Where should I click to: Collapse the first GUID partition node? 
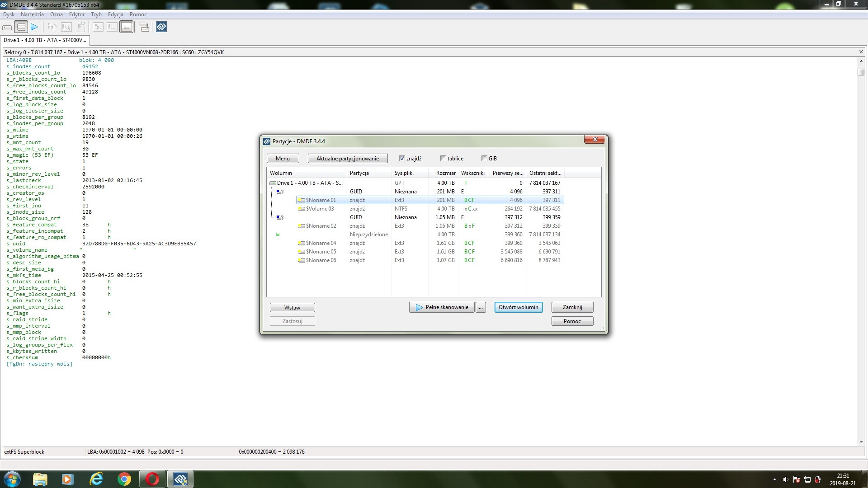point(280,192)
